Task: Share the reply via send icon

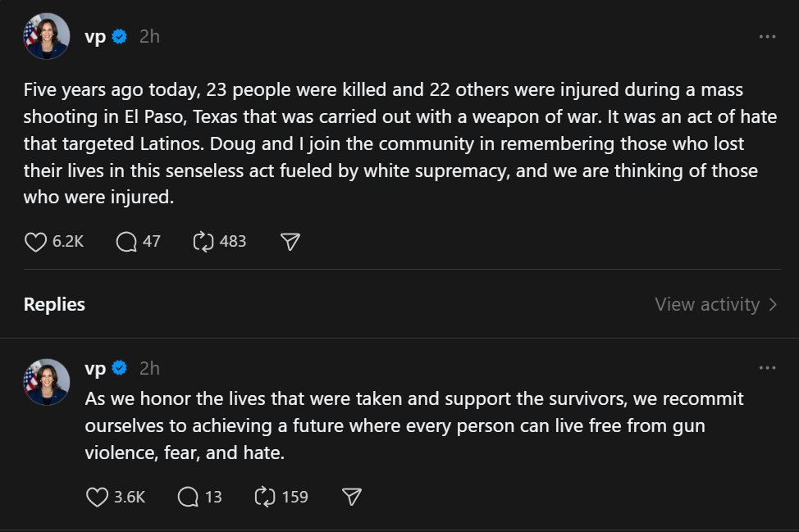Action: point(351,497)
